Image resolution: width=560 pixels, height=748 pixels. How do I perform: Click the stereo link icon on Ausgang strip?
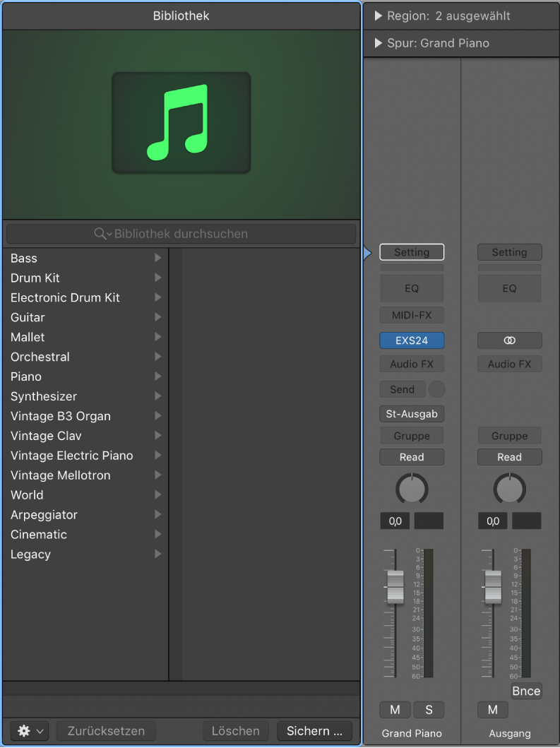[509, 340]
